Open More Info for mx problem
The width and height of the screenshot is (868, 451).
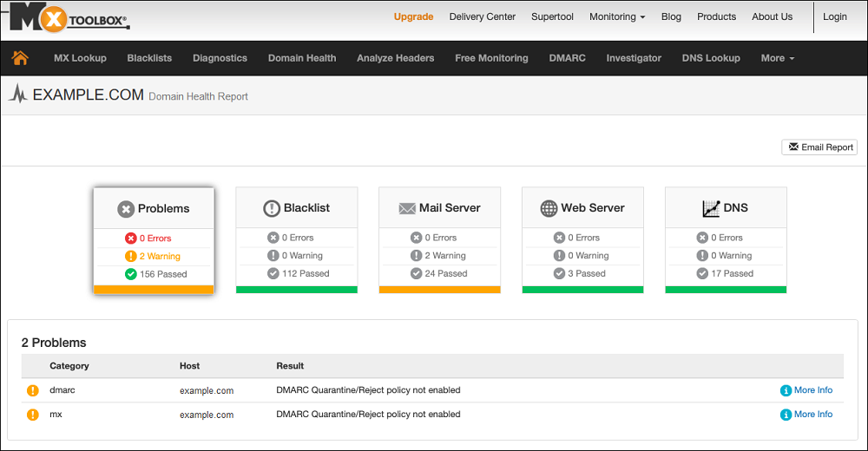click(806, 415)
